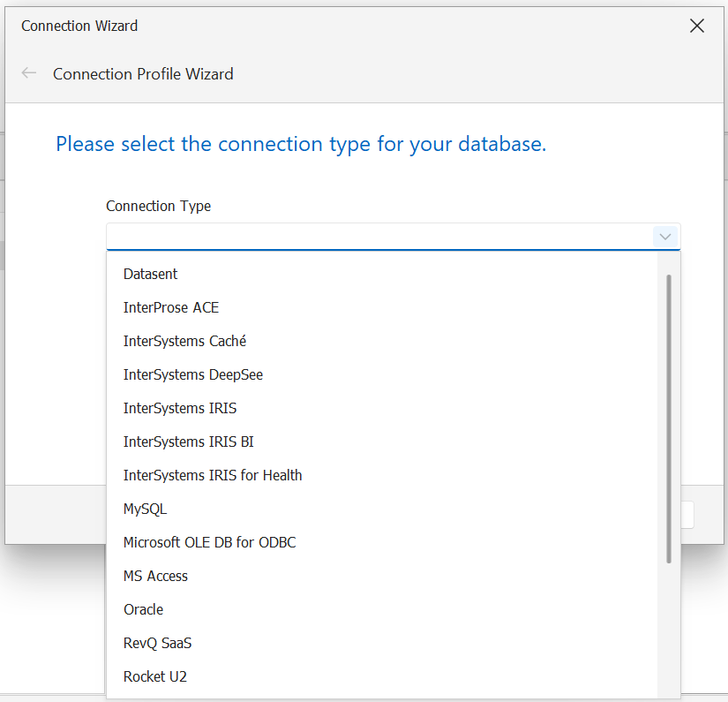Select InterProse ACE connection type
This screenshot has height=702, width=728.
pos(171,307)
